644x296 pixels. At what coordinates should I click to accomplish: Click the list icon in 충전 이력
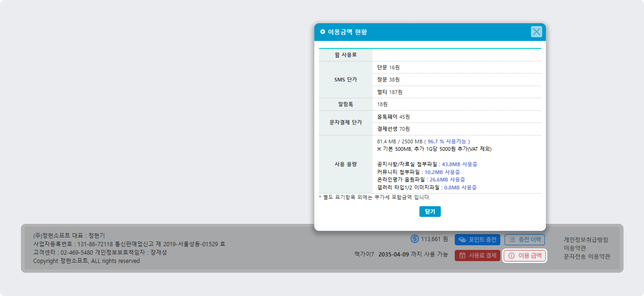pos(512,240)
